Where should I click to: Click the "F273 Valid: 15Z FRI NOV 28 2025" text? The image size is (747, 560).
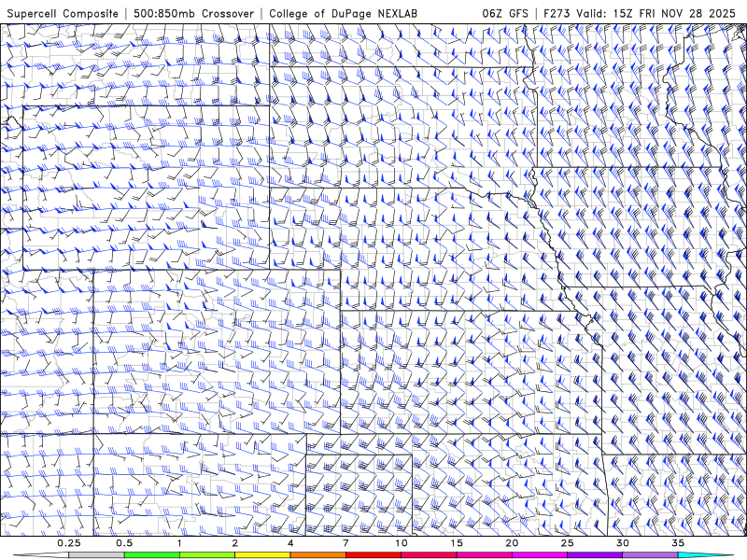tap(640, 13)
